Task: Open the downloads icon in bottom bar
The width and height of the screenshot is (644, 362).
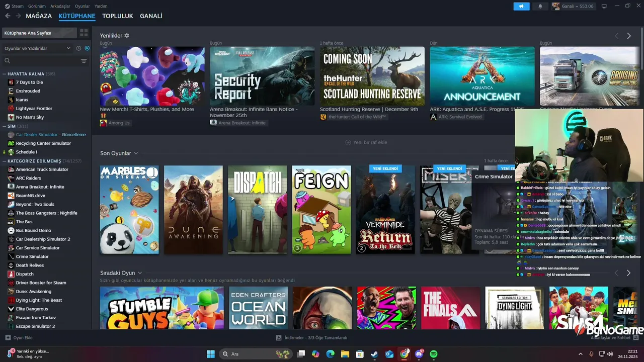Action: [x=279, y=338]
